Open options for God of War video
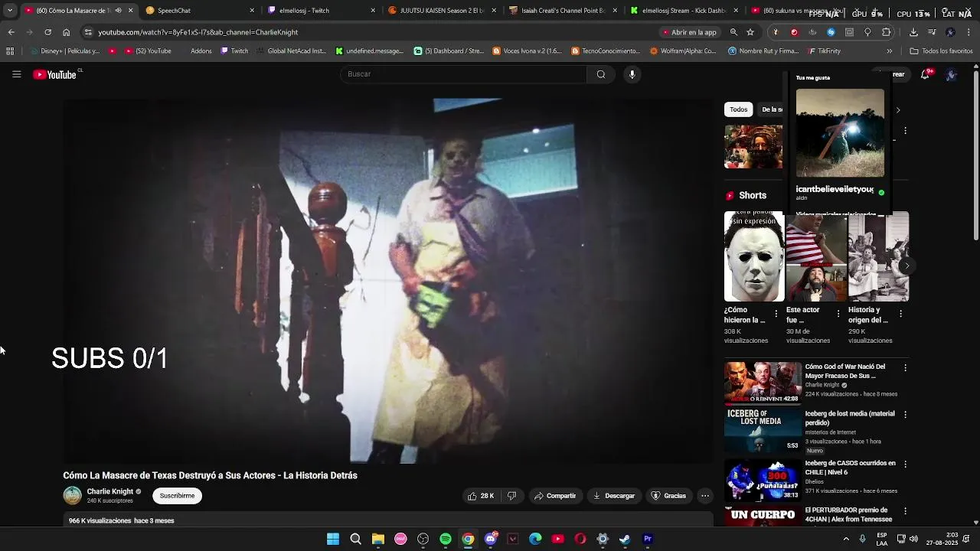980x551 pixels. click(x=905, y=368)
